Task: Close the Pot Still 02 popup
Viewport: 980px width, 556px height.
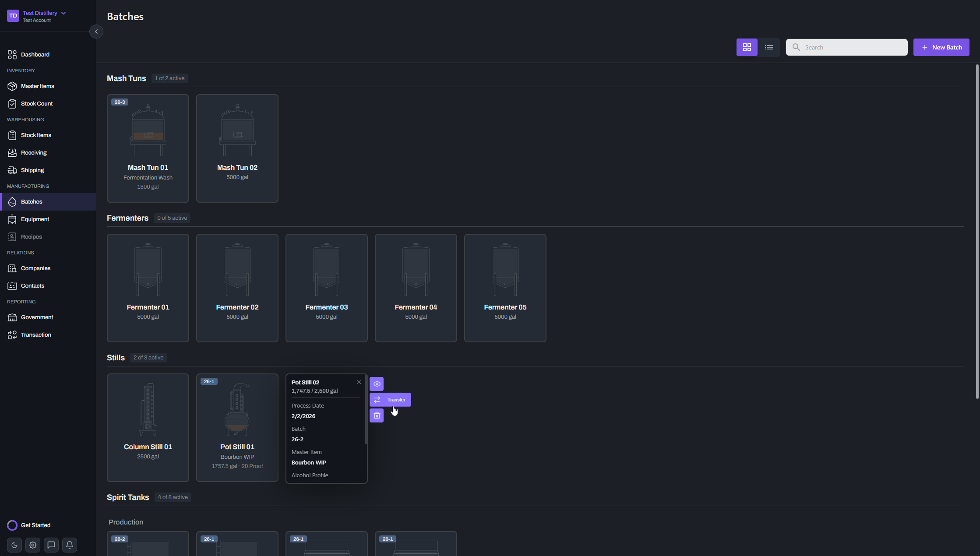Action: point(359,382)
